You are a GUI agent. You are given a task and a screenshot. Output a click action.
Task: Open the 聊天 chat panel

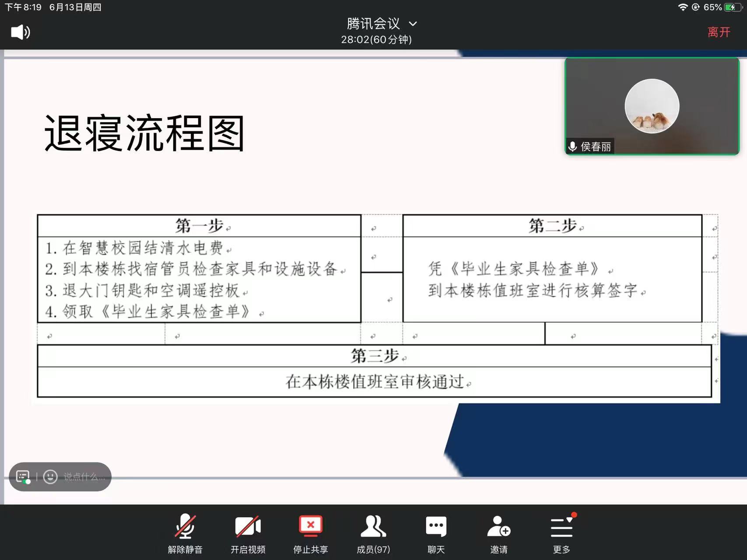[436, 533]
